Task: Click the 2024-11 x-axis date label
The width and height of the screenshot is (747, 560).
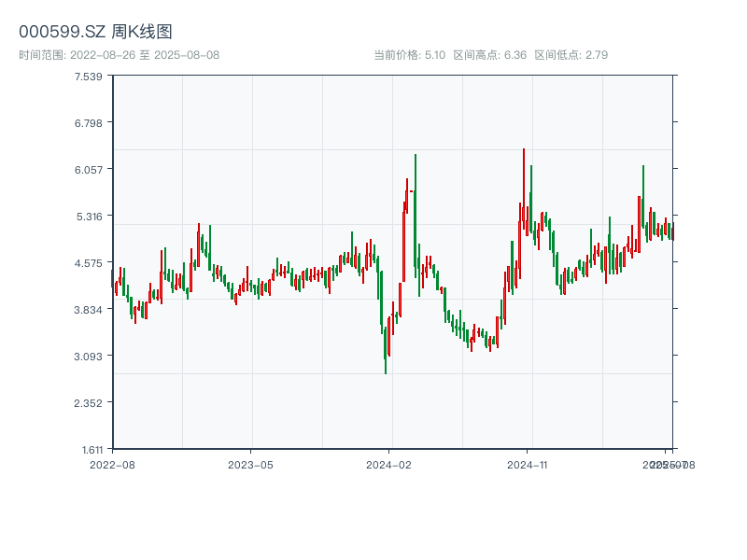Action: [x=528, y=464]
